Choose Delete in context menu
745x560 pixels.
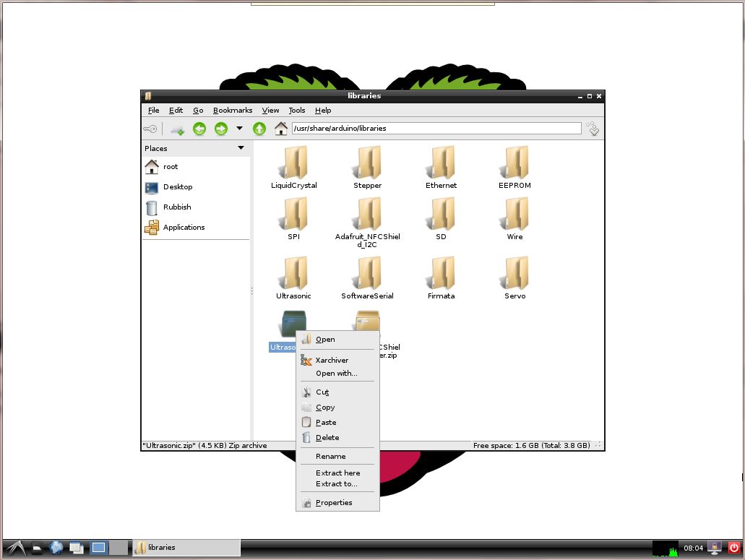[337, 437]
